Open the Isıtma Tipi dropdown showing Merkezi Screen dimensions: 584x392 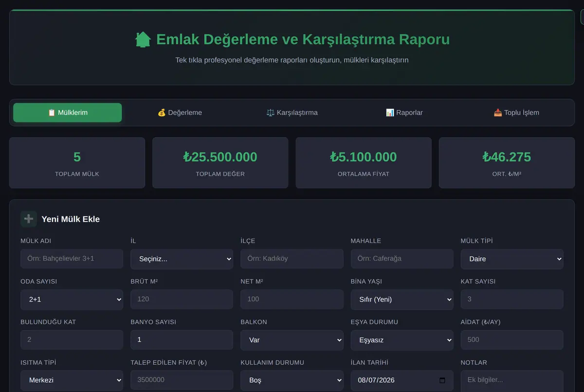(x=72, y=380)
